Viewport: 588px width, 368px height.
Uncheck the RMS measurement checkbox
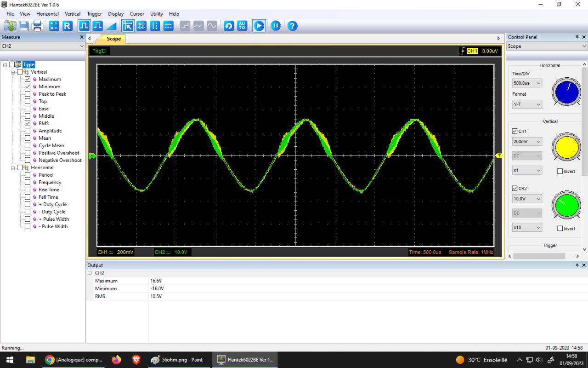28,123
